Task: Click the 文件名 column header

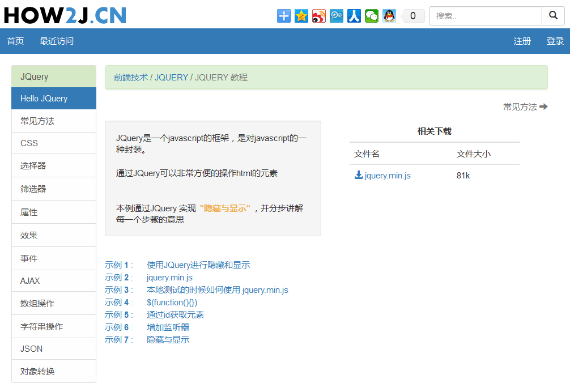Action: coord(367,154)
